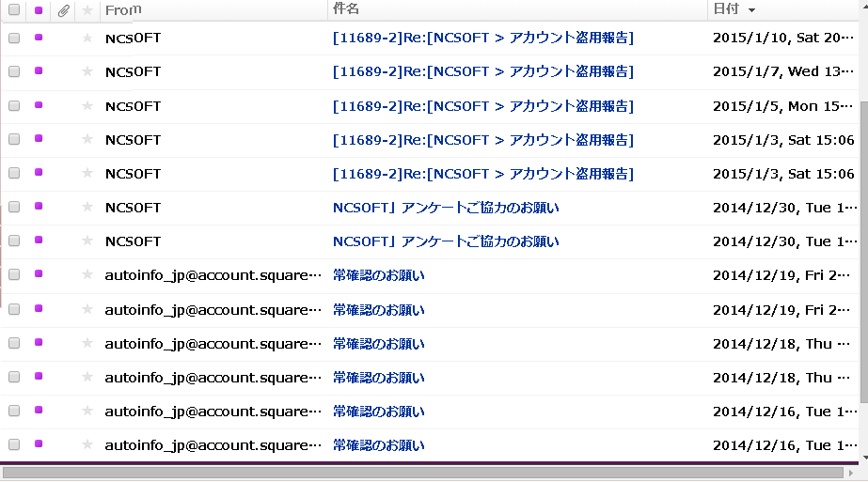
Task: Sort messages by the From column
Action: coord(122,9)
